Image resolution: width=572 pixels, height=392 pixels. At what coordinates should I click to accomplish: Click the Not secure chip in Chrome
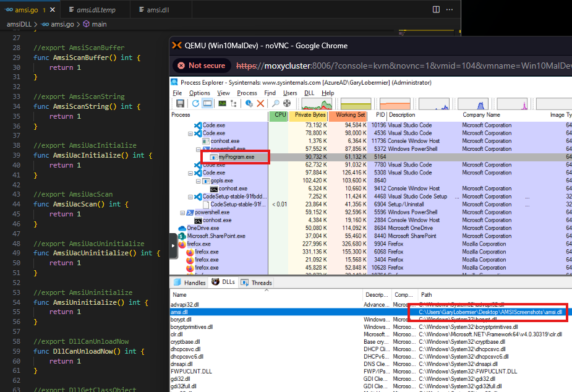coord(202,66)
